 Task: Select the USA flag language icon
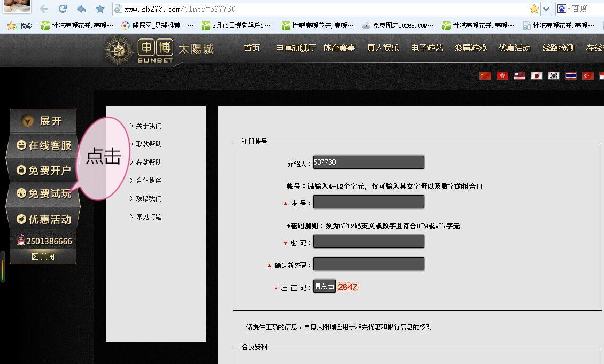pyautogui.click(x=519, y=75)
